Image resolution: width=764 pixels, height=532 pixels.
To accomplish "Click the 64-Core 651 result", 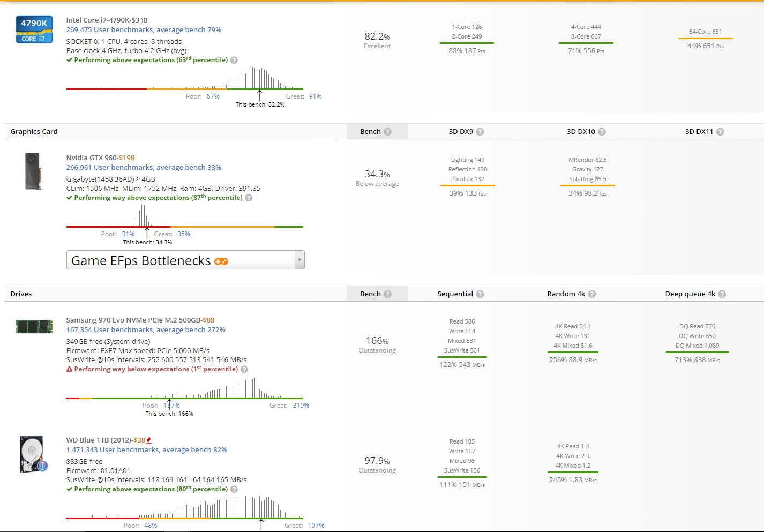I will pyautogui.click(x=705, y=32).
